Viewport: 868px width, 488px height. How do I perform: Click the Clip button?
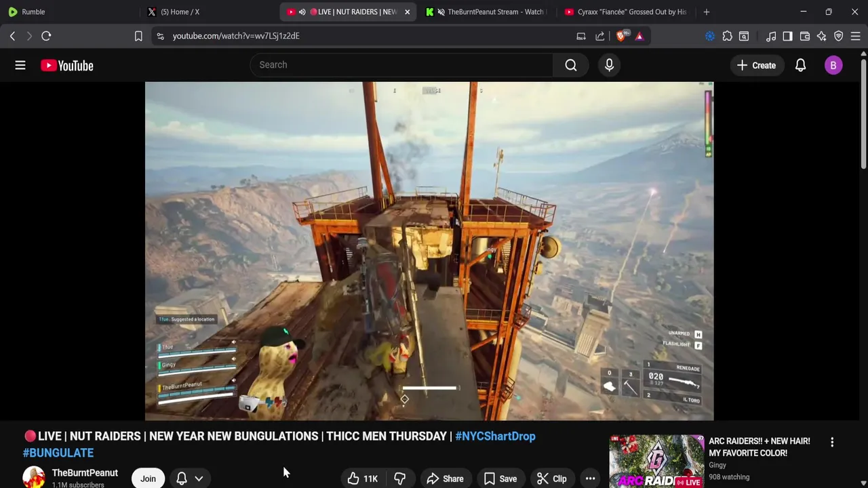coord(551,479)
